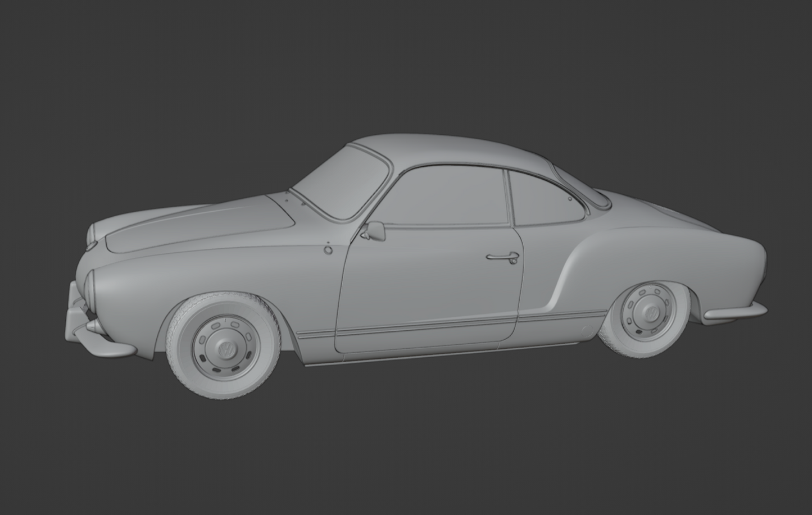Select the side mirror on the door

373,230
